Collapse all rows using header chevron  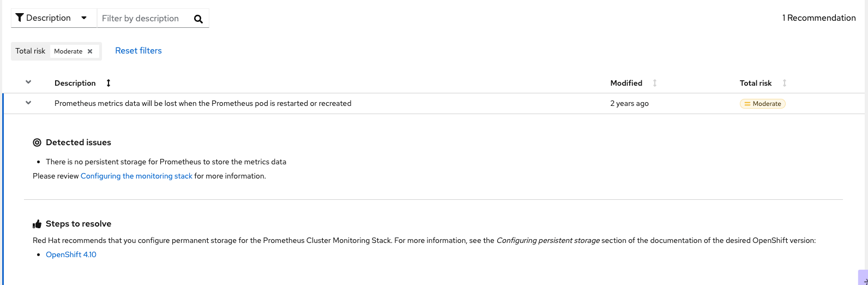click(x=28, y=82)
